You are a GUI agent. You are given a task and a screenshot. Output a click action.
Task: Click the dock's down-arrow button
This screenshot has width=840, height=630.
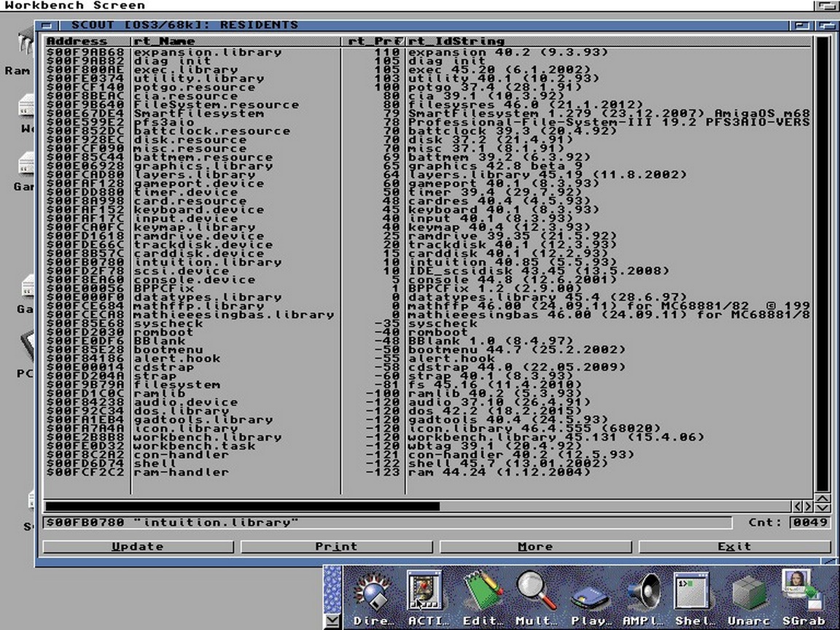pos(332,621)
